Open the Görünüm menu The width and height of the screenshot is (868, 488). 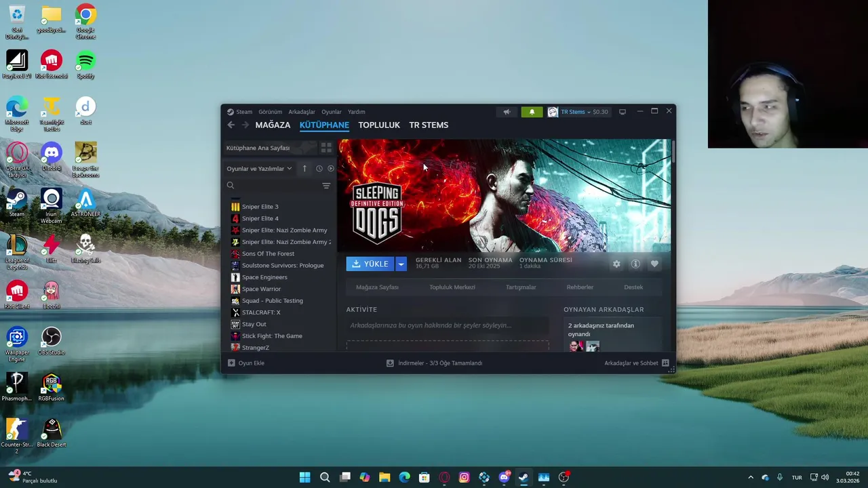point(270,112)
